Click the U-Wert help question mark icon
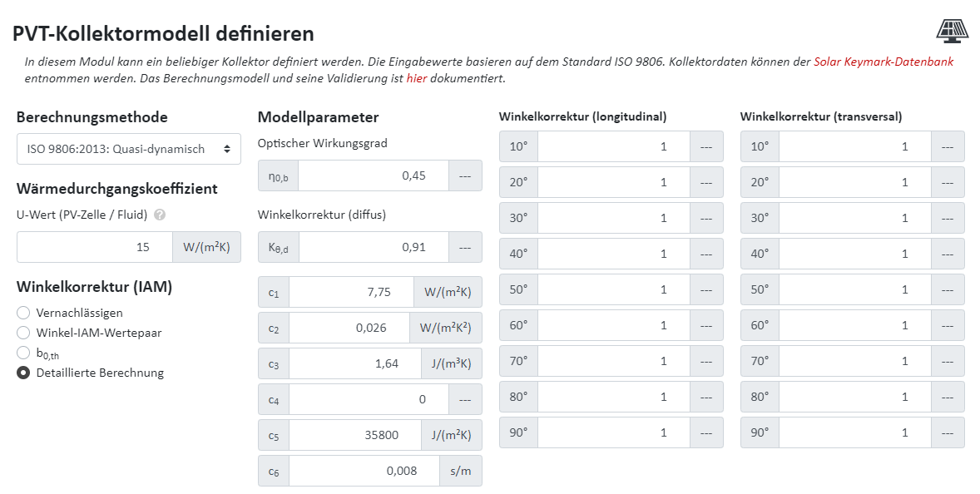980x494 pixels. pos(160,215)
